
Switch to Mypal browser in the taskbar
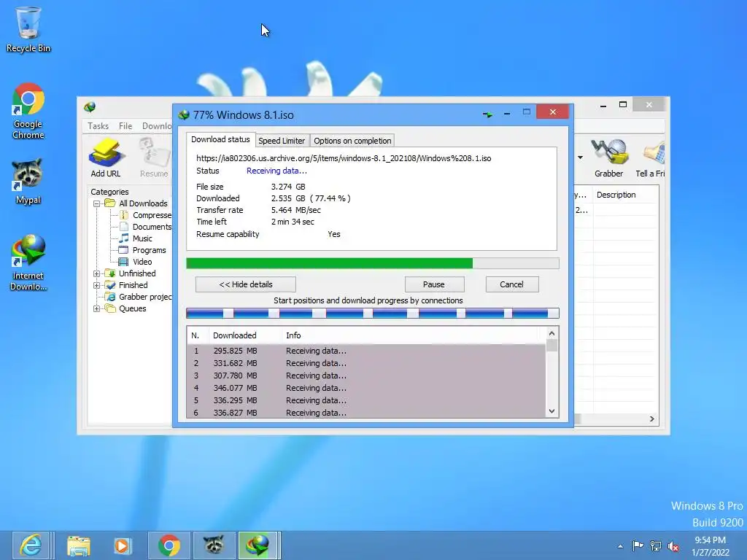click(x=214, y=545)
